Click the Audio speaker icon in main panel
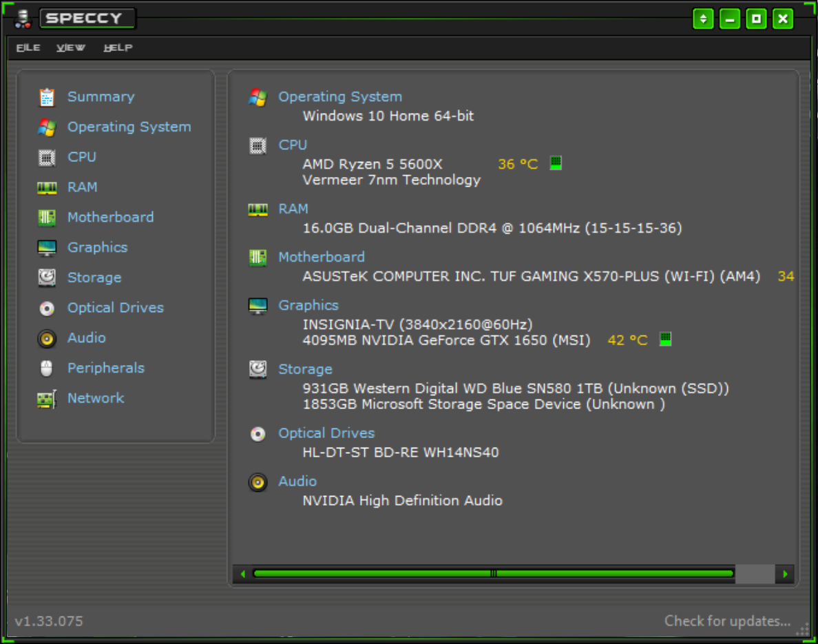The width and height of the screenshot is (818, 644). (258, 482)
